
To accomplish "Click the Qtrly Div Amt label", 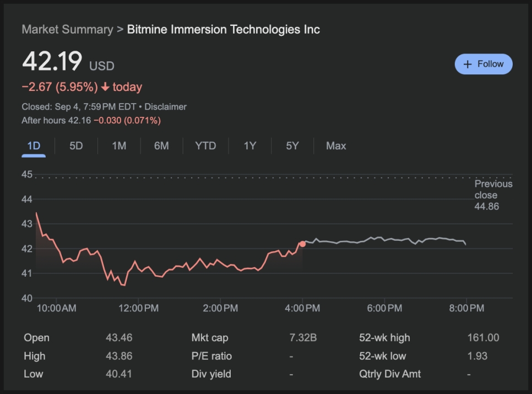I will [x=390, y=374].
